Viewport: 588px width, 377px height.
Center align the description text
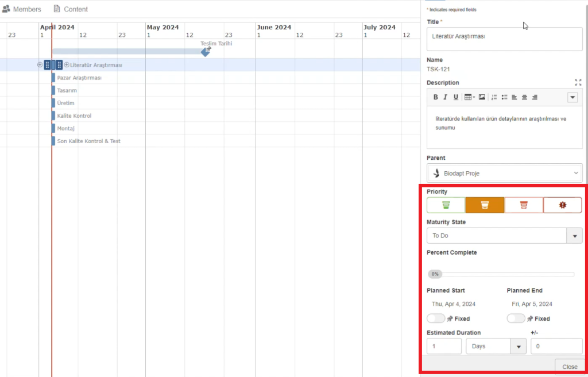tap(525, 97)
